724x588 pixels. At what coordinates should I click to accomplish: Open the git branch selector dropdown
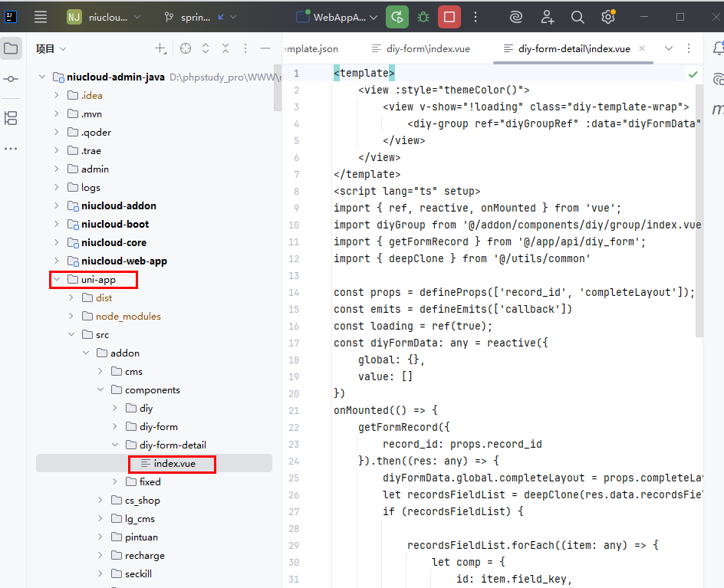pyautogui.click(x=199, y=17)
